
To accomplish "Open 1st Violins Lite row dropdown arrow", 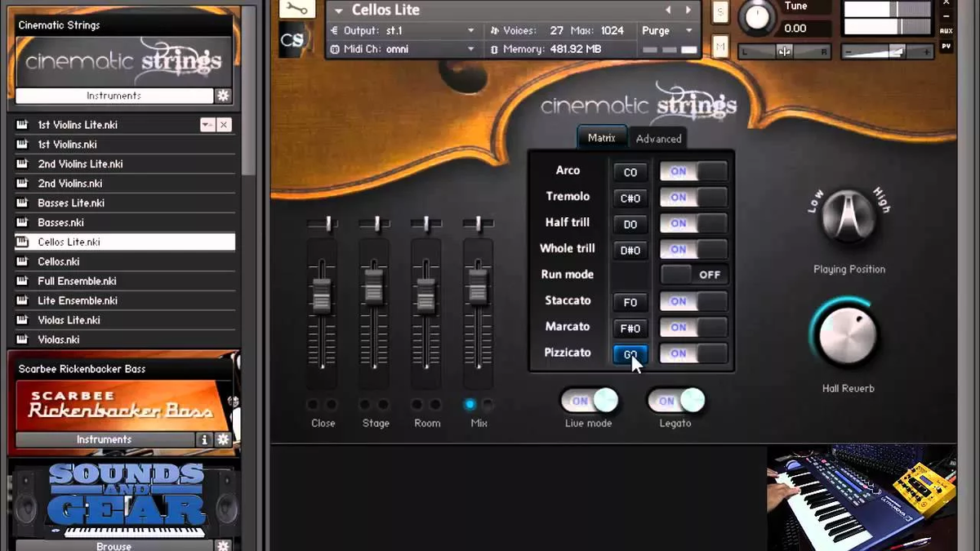I will [207, 125].
